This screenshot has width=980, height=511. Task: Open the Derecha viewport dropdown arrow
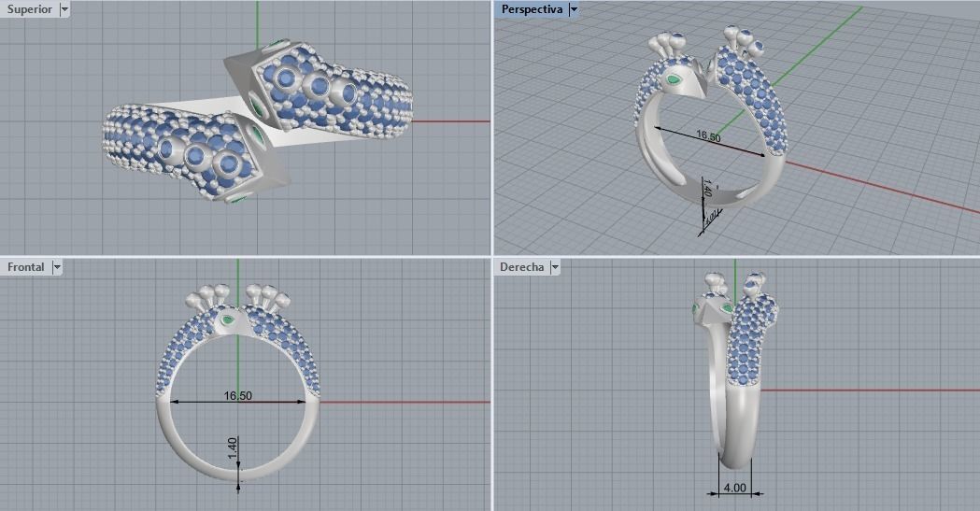click(554, 267)
